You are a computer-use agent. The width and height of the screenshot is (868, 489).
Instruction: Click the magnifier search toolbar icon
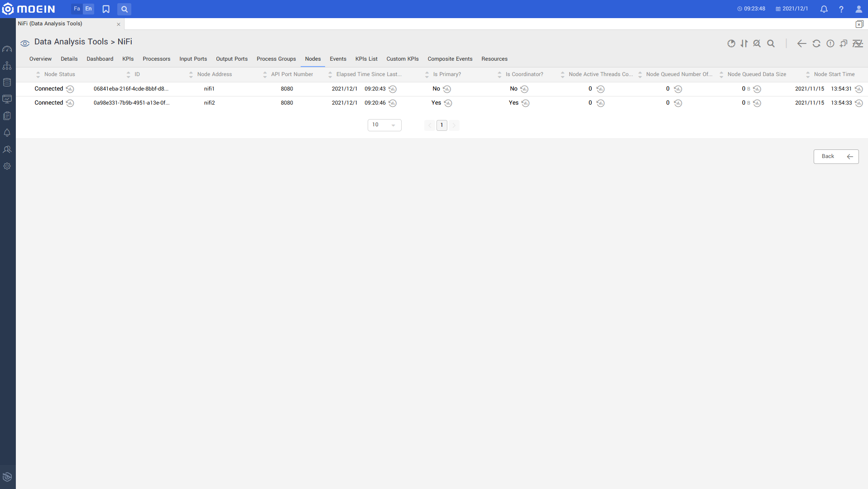click(771, 43)
